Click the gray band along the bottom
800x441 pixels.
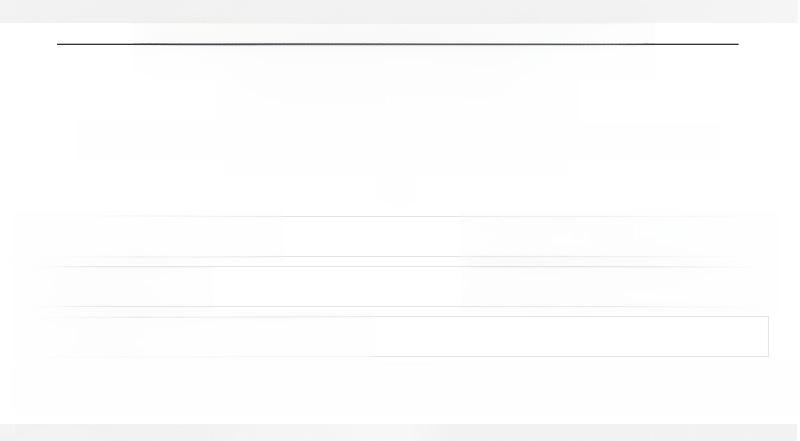tap(398, 432)
